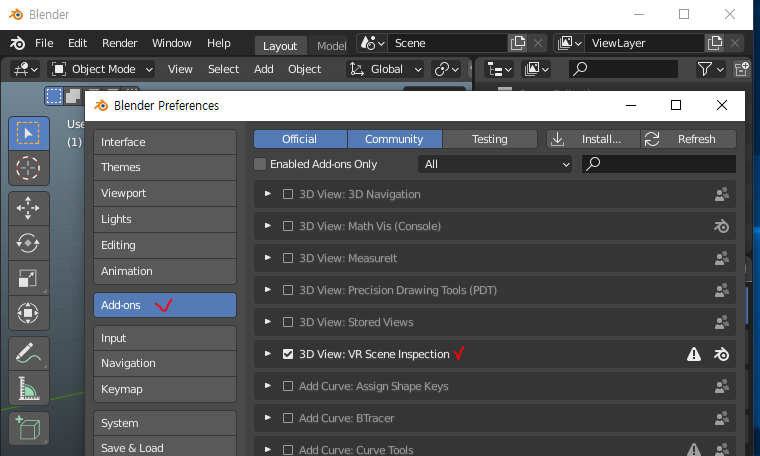Expand the Stored Views add-on details
Image resolution: width=760 pixels, height=456 pixels.
tap(268, 322)
